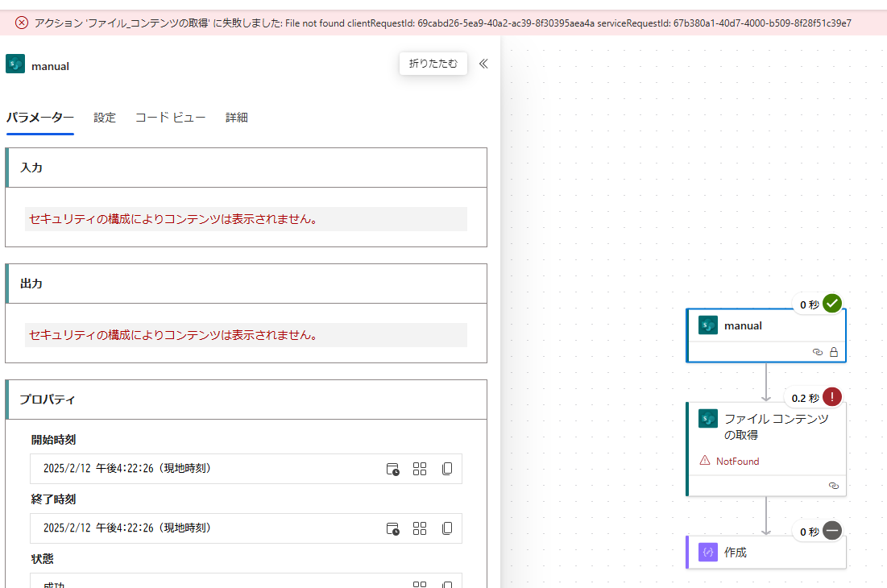Click the 開始時刻 value field
The width and height of the screenshot is (887, 588).
click(246, 469)
